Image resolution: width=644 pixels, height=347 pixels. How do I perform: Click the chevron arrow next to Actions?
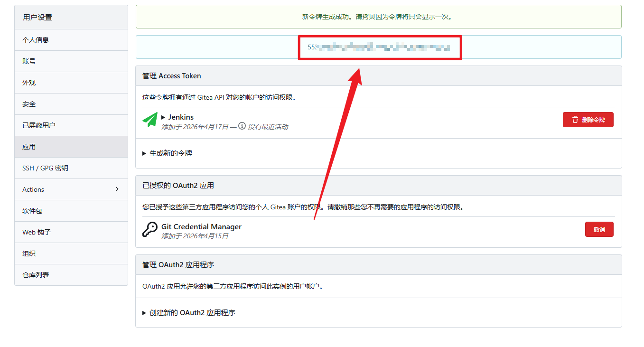[117, 189]
